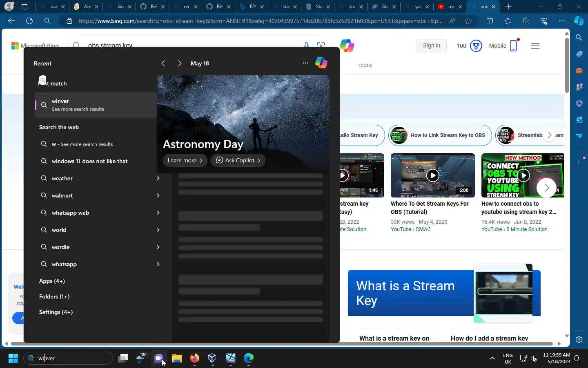The image size is (588, 368).
Task: Expand the Apps (4+) results group
Action: (52, 281)
